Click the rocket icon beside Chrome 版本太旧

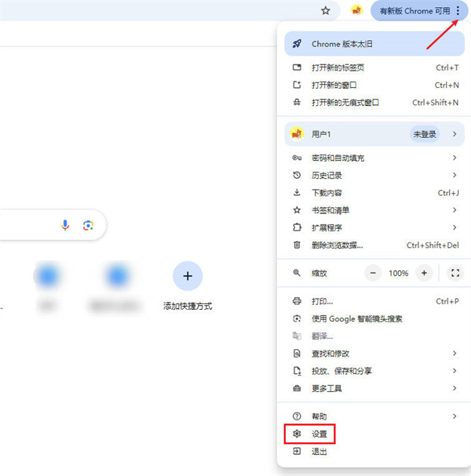tap(297, 44)
